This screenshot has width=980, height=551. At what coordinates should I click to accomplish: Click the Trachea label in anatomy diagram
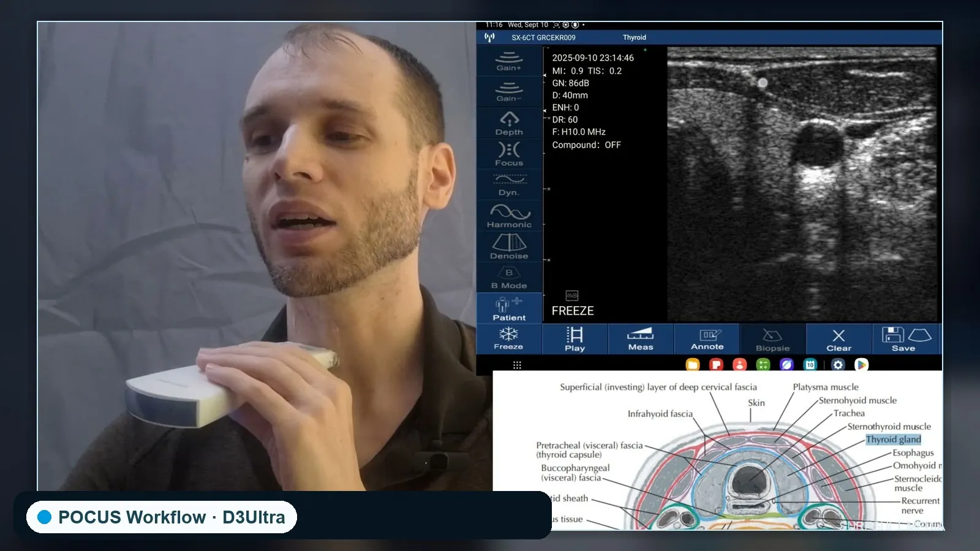(x=849, y=413)
